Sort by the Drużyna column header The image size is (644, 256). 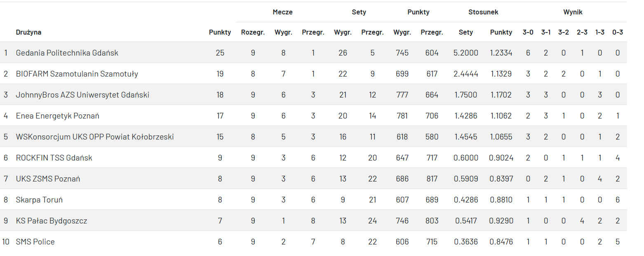[28, 32]
